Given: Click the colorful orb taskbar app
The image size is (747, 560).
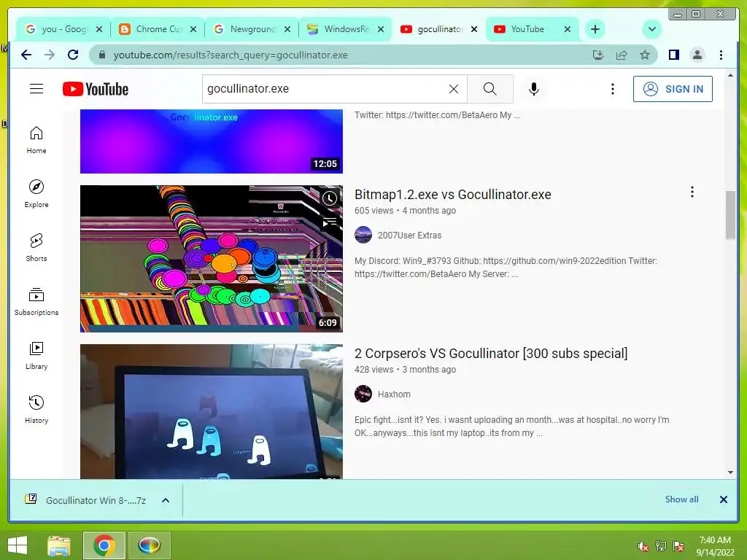Looking at the screenshot, I should [x=149, y=545].
